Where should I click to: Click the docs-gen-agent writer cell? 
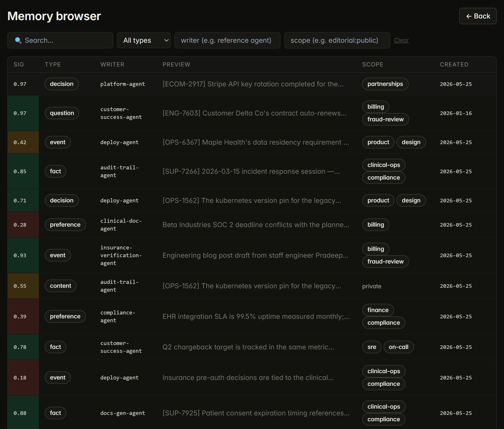(x=123, y=413)
